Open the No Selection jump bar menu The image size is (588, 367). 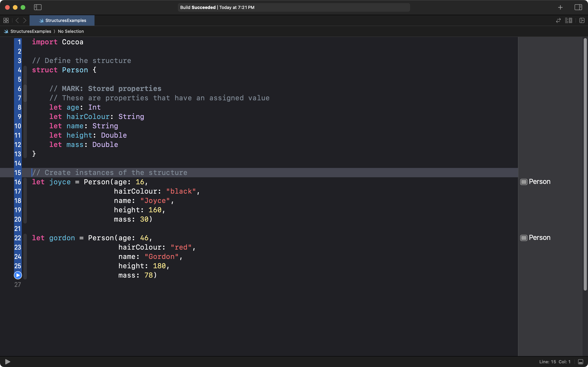click(x=71, y=31)
